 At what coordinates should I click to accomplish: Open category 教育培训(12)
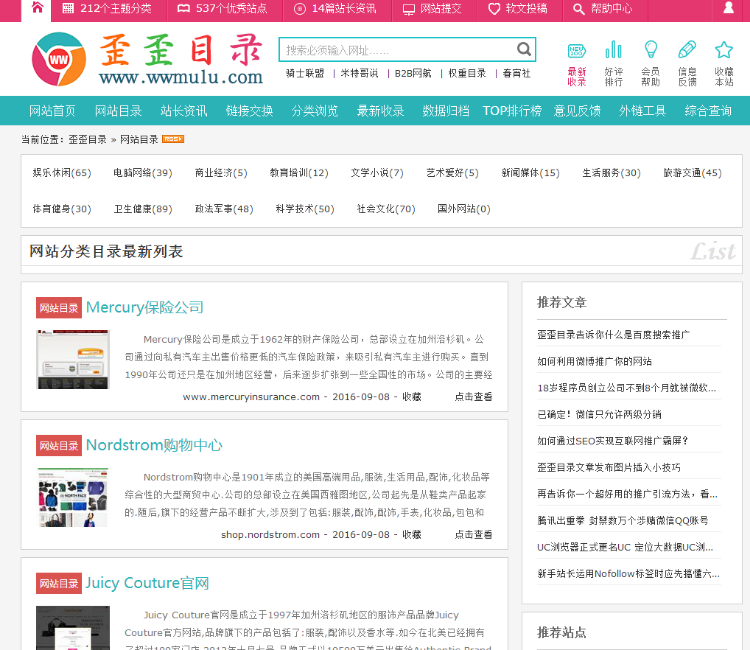click(299, 173)
